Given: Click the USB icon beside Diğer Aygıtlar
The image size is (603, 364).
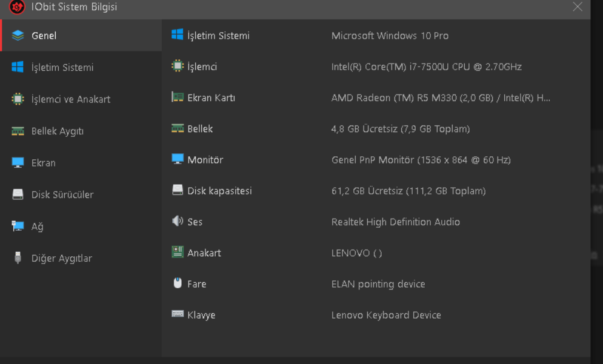Looking at the screenshot, I should (x=18, y=258).
